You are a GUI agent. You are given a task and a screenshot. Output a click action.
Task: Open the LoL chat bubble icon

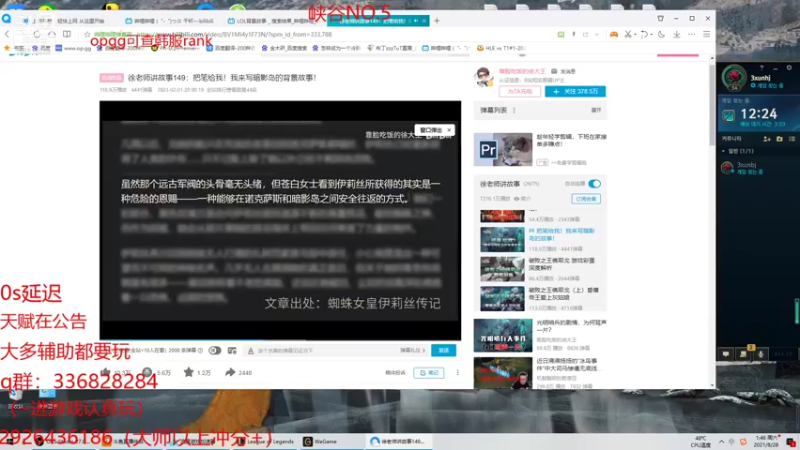coord(726,354)
